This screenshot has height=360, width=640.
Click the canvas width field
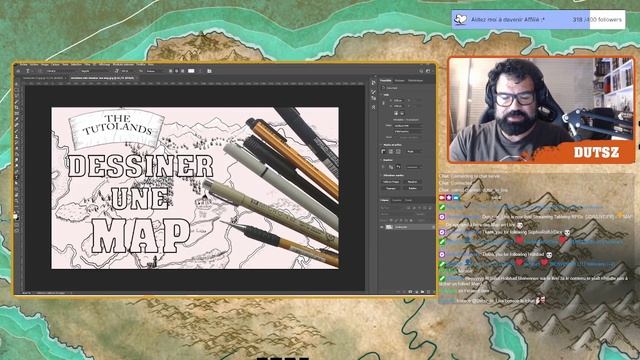[x=398, y=100]
